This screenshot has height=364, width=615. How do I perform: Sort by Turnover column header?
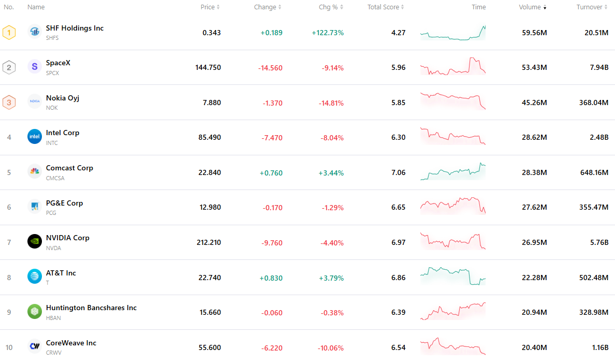pos(592,7)
